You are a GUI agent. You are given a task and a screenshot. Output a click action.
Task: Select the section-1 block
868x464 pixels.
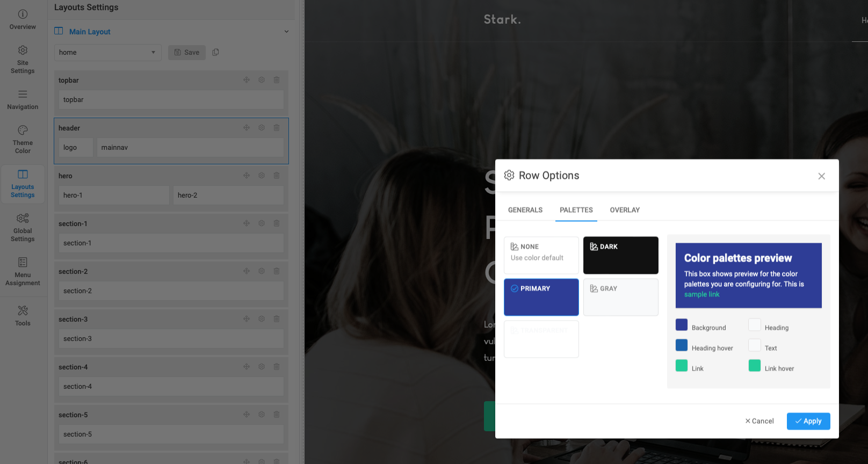171,243
